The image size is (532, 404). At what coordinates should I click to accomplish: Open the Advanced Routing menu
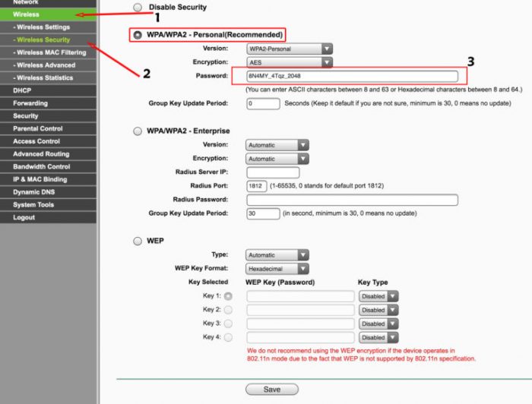pos(48,154)
